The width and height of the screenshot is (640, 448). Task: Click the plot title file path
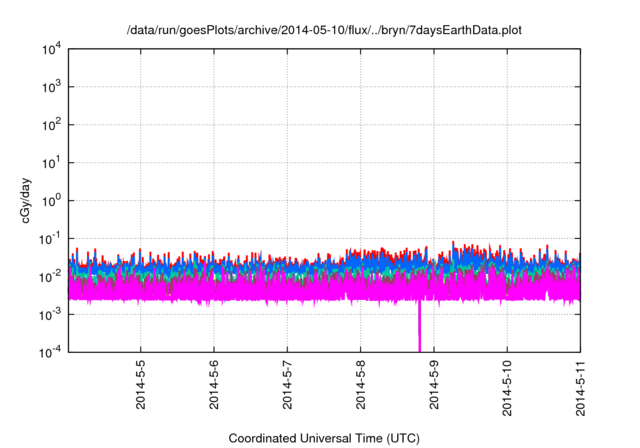(324, 30)
